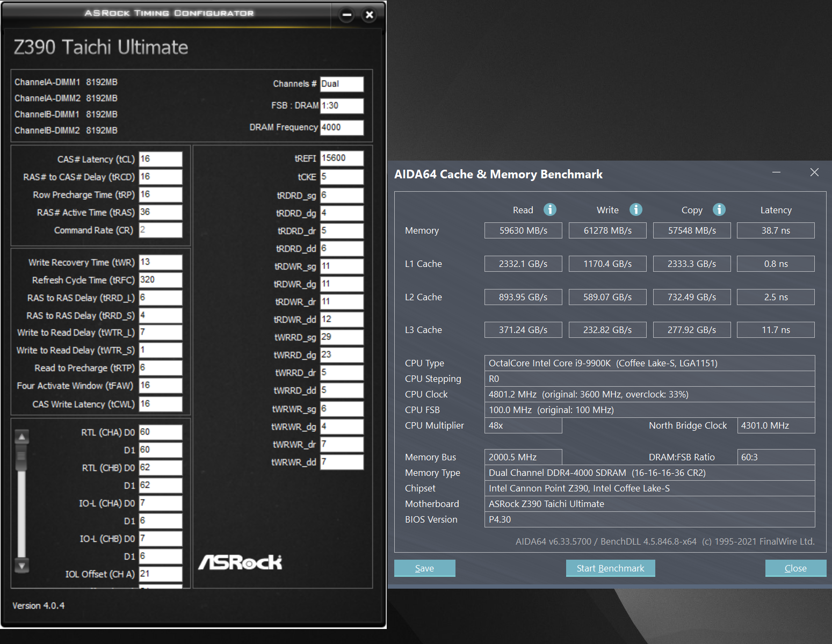Click the scroll down arrow in RTL panel
The image size is (832, 644).
(21, 566)
